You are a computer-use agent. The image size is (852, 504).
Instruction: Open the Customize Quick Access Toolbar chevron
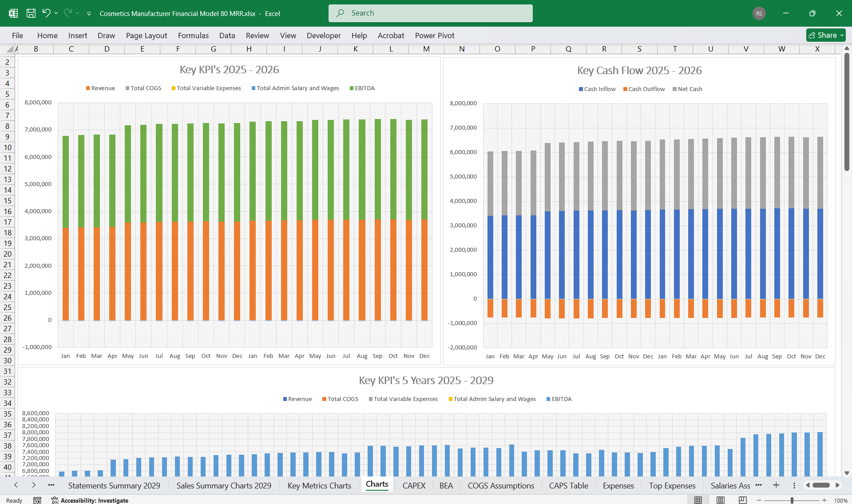click(x=89, y=14)
